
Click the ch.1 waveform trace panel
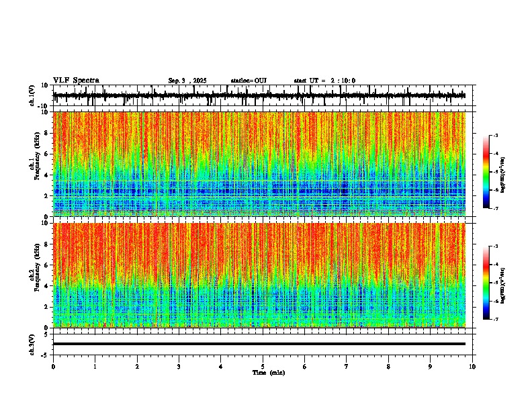tap(263, 95)
